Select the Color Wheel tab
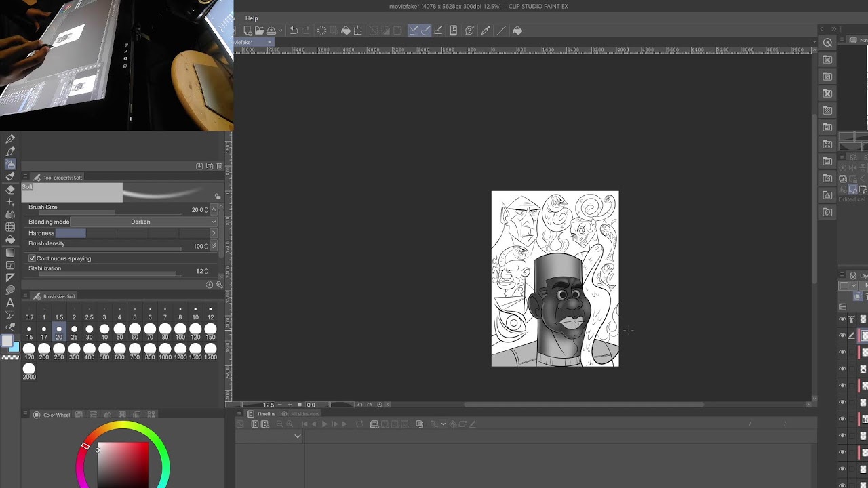Screen dimensions: 868x488 coord(52,415)
